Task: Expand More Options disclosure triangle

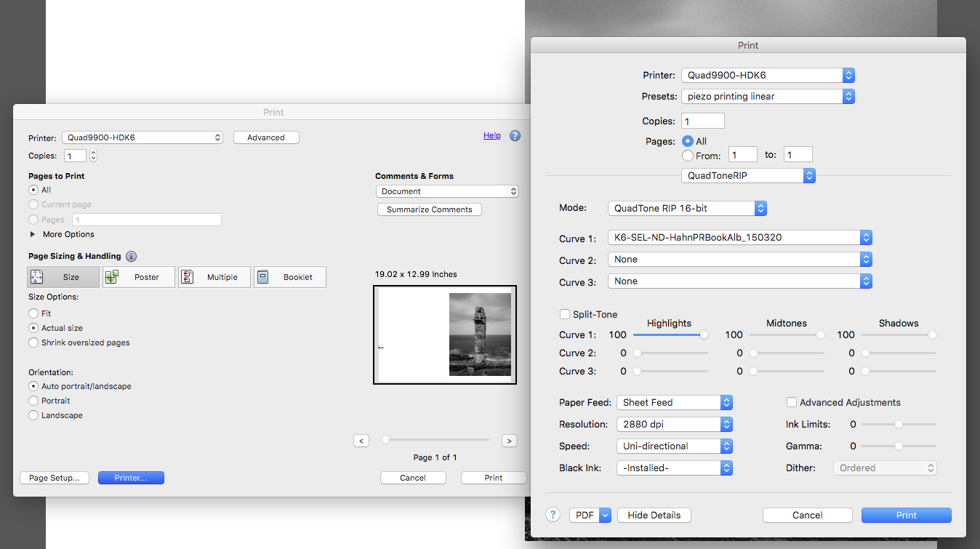Action: pos(33,234)
